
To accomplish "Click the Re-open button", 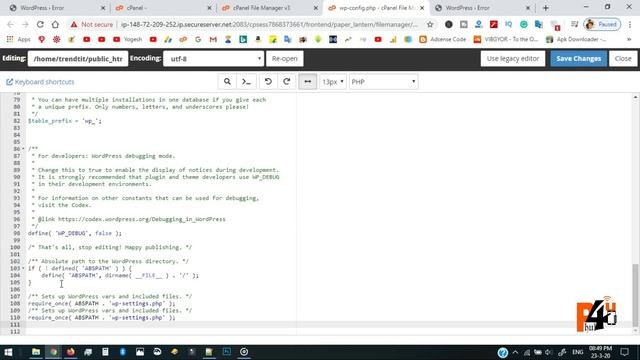I will 284,58.
